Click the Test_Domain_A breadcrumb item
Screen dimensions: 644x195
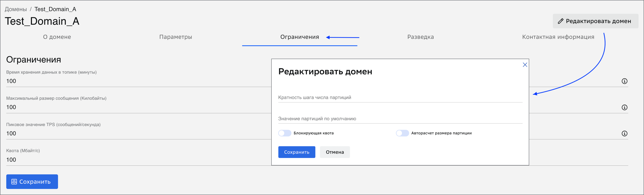[55, 9]
